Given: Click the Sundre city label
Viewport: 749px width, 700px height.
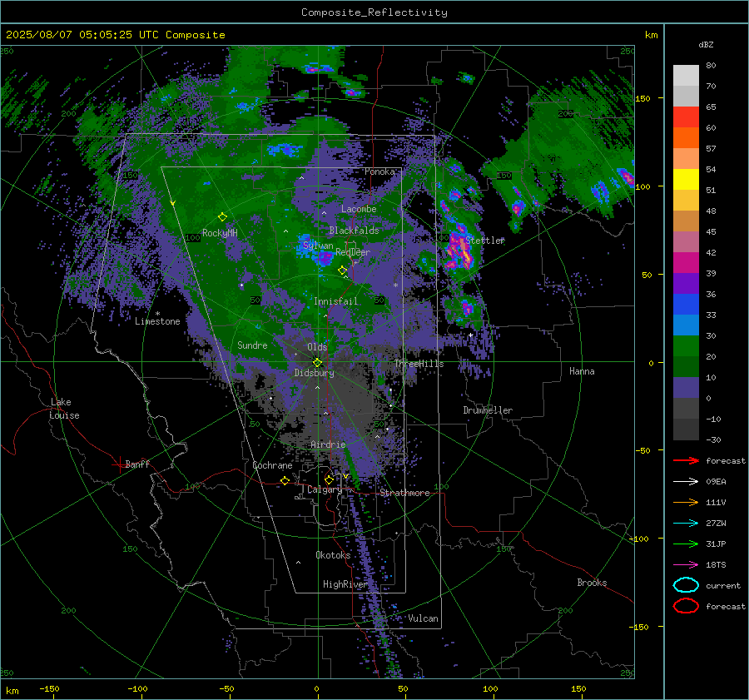Looking at the screenshot, I should tap(252, 345).
